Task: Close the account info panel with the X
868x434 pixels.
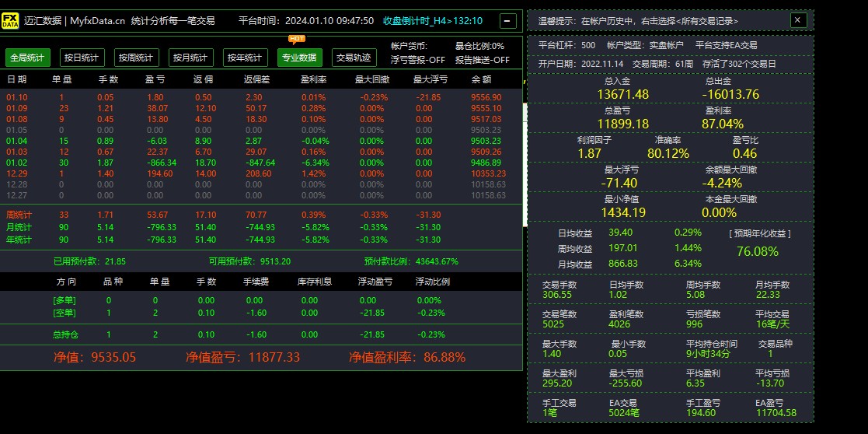Action: (x=798, y=20)
